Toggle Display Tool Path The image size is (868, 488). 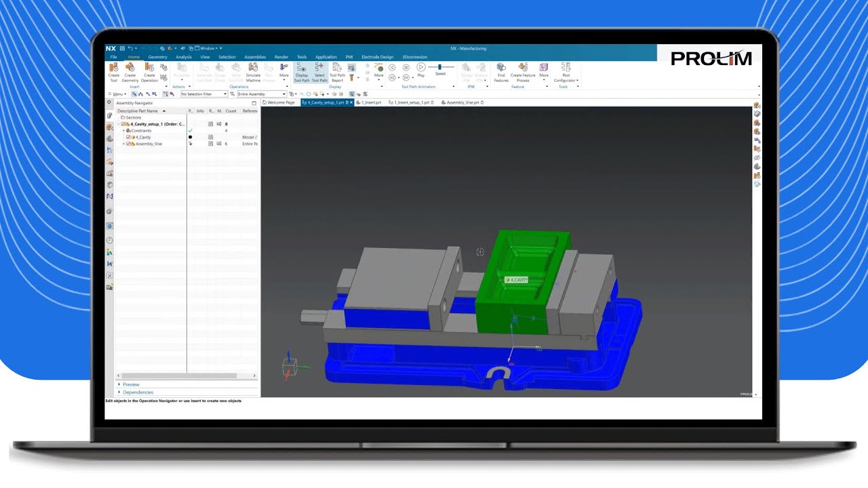302,72
